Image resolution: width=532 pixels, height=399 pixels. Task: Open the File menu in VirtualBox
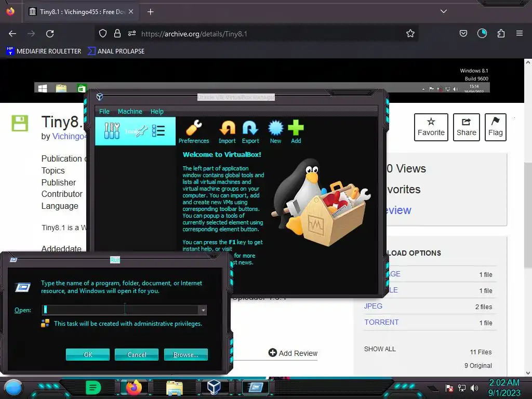(x=104, y=111)
